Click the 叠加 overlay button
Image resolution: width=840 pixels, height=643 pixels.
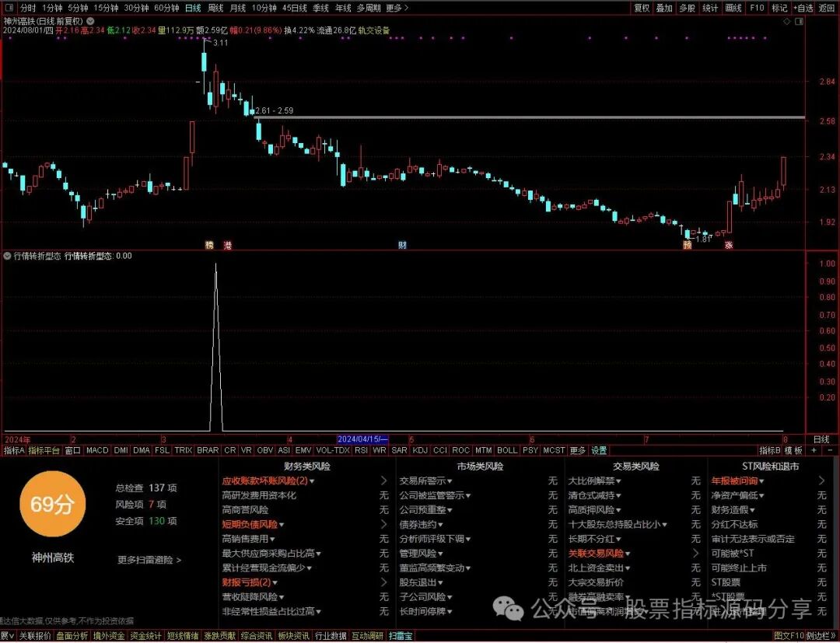click(664, 8)
